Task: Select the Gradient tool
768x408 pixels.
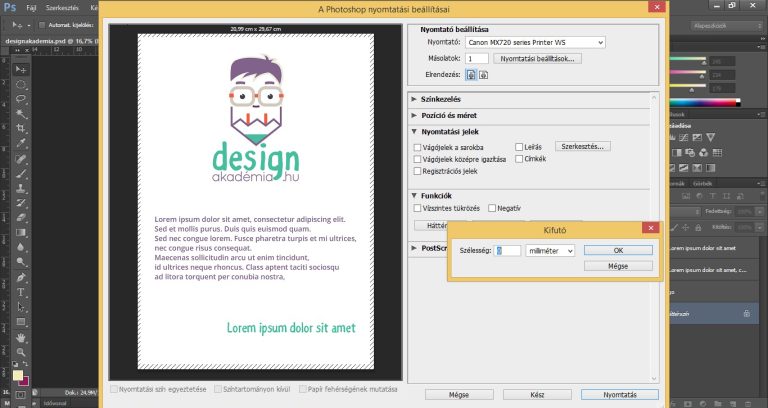Action: point(21,232)
